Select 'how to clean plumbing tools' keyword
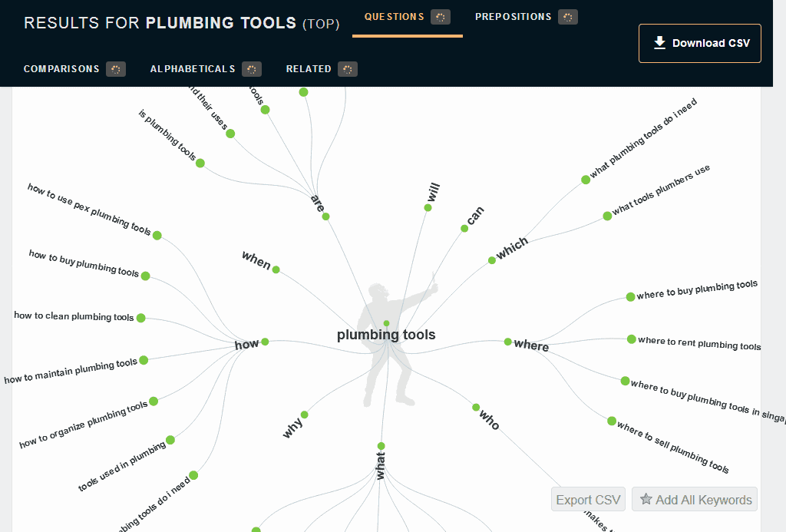 point(74,316)
